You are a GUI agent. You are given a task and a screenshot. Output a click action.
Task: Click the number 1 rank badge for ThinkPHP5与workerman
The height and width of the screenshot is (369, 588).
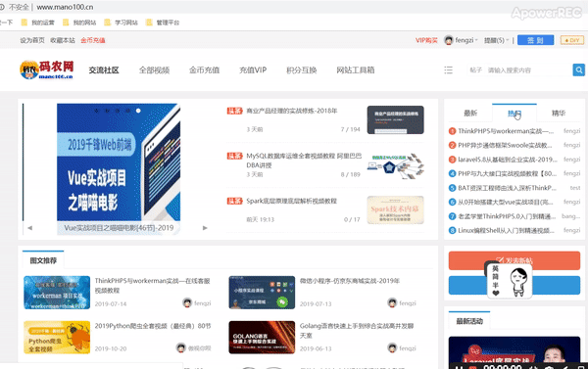pos(452,131)
